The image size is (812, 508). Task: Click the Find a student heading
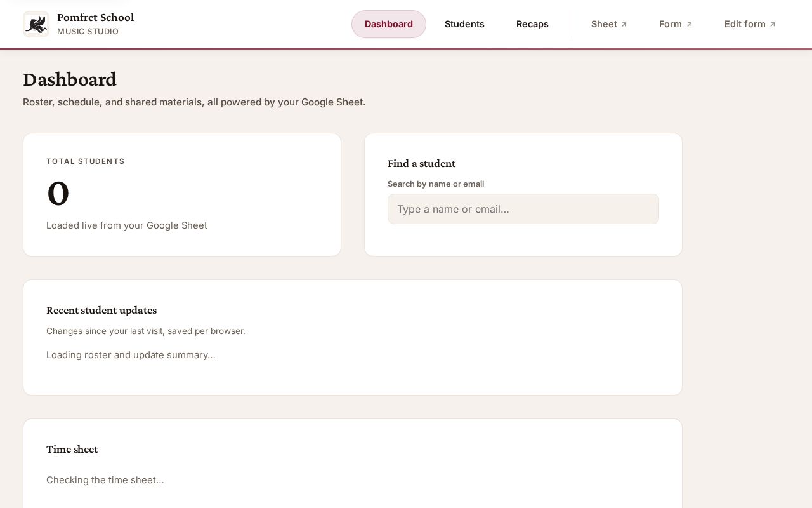pyautogui.click(x=422, y=163)
